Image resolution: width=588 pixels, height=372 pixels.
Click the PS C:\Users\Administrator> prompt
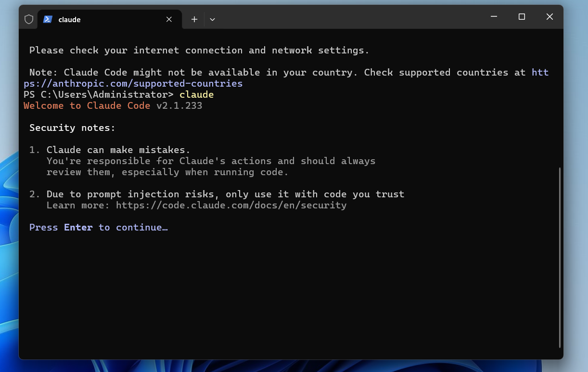tap(99, 94)
